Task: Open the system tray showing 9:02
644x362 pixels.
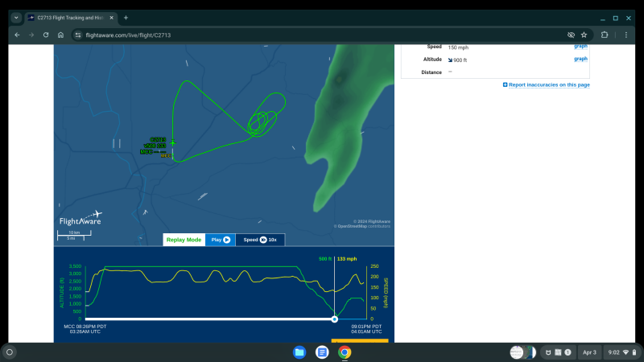Action: click(621, 352)
